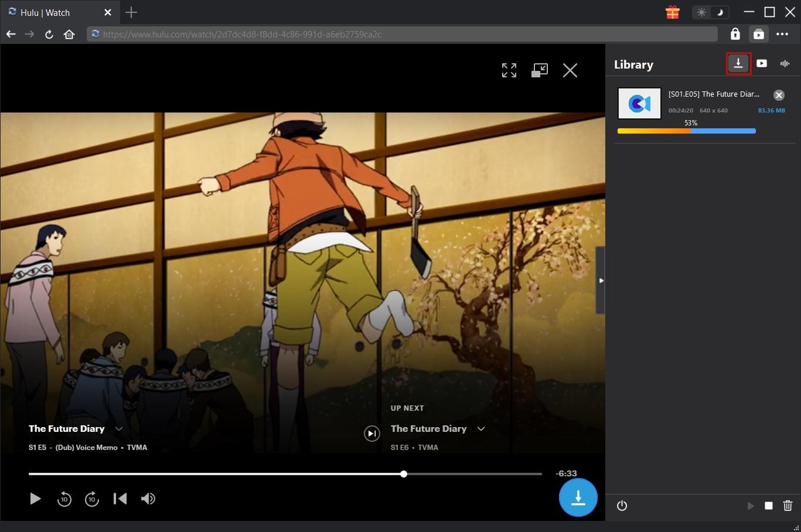Open the media downloader icon beside address bar
The width and height of the screenshot is (801, 532).
pos(759,34)
